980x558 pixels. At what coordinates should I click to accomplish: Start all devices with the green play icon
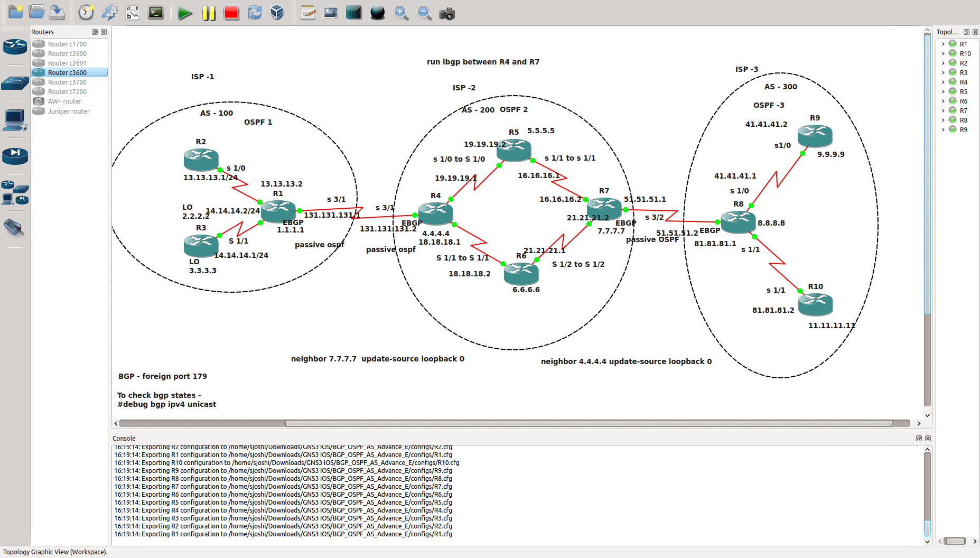coord(185,13)
